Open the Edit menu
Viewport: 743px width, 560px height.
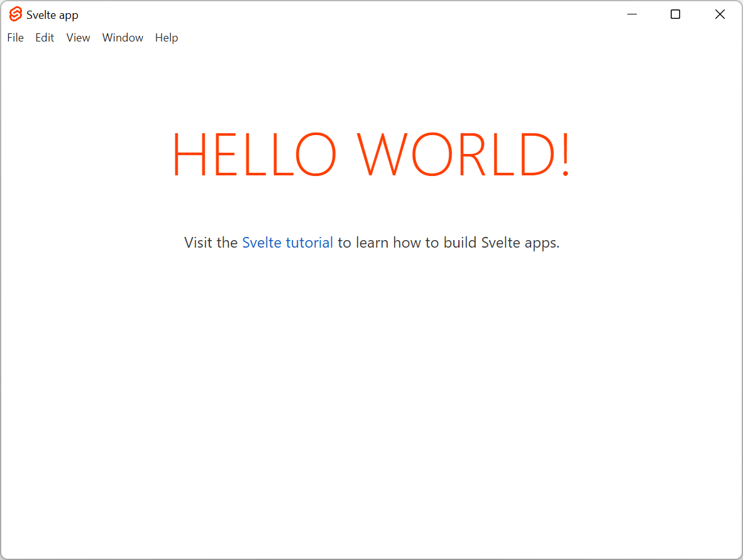pos(45,38)
